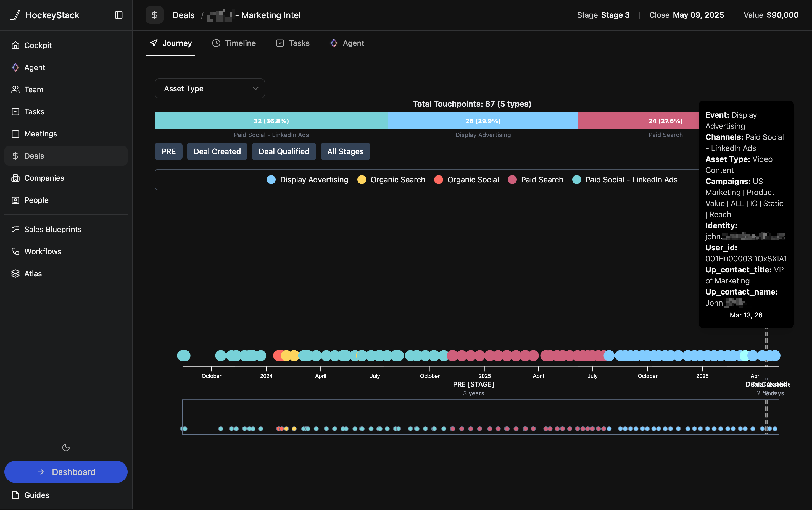Switch to the Journey tab
Image resolution: width=812 pixels, height=510 pixels.
pos(171,43)
